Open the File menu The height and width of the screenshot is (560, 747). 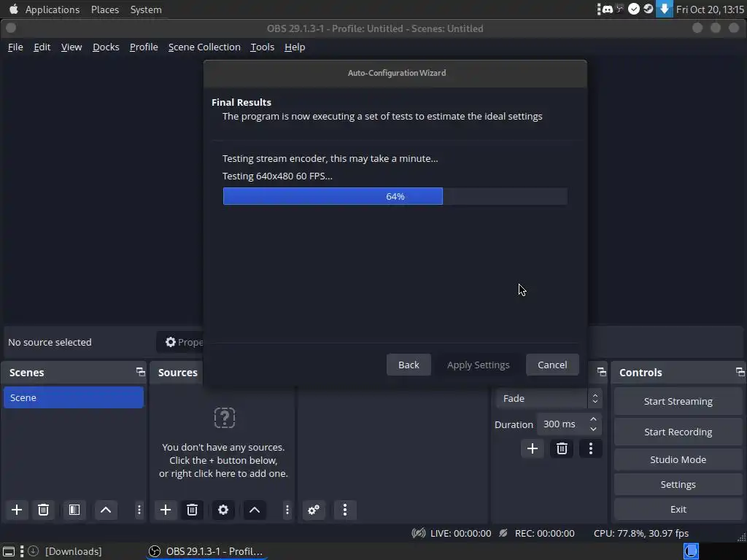coord(15,47)
